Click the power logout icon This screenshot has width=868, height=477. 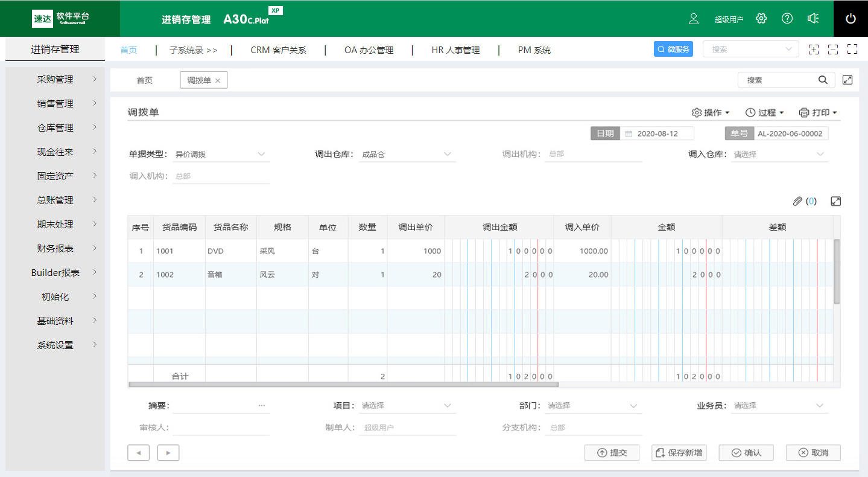tap(851, 19)
